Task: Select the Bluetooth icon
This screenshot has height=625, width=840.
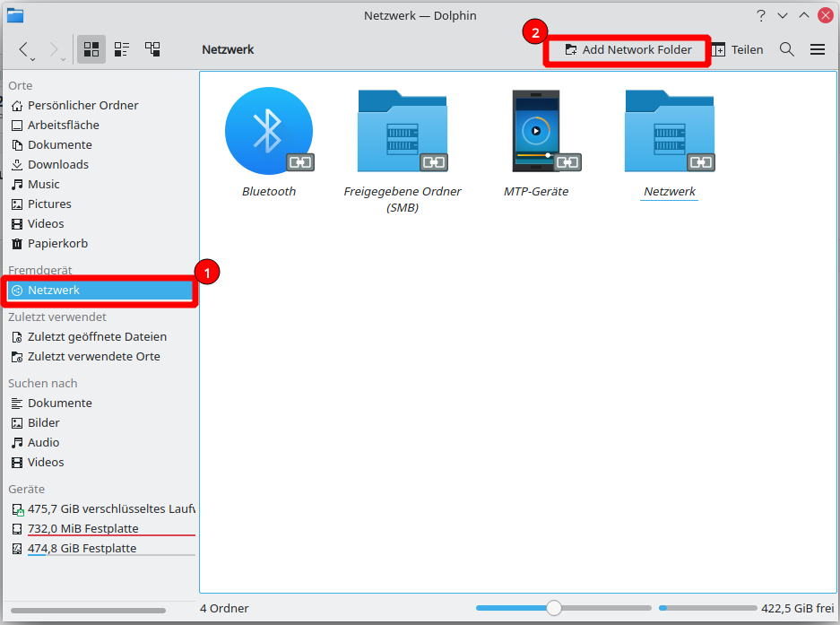Action: pos(269,131)
